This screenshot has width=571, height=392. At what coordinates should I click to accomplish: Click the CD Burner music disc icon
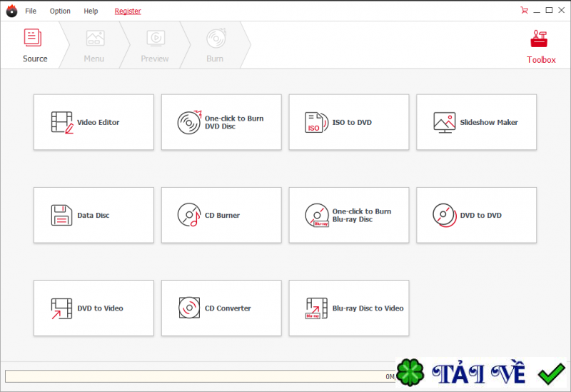click(189, 215)
